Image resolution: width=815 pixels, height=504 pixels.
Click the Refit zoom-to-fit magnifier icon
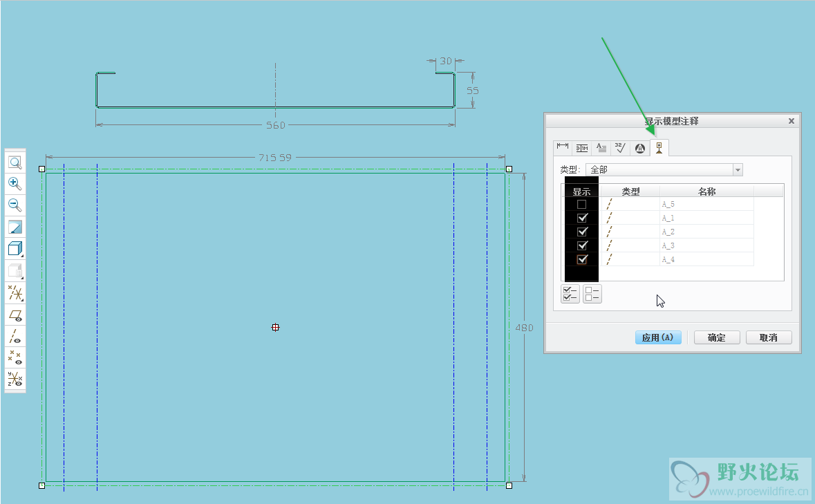[15, 162]
